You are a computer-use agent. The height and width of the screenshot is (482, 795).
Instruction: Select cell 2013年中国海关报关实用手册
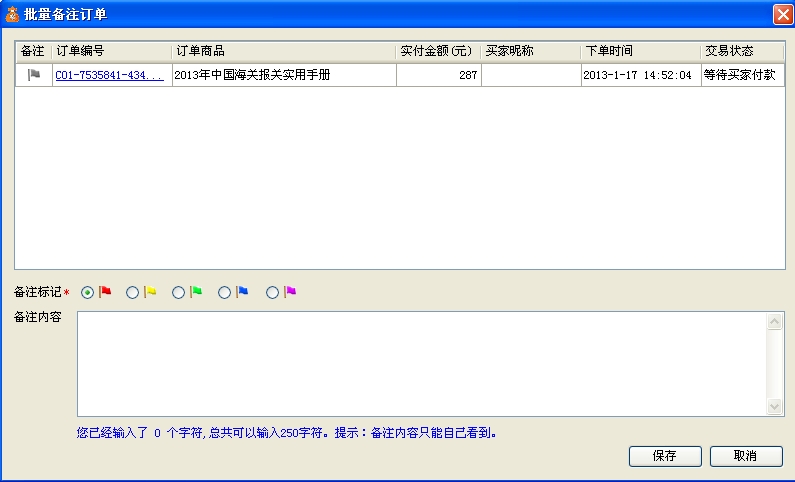pos(284,75)
